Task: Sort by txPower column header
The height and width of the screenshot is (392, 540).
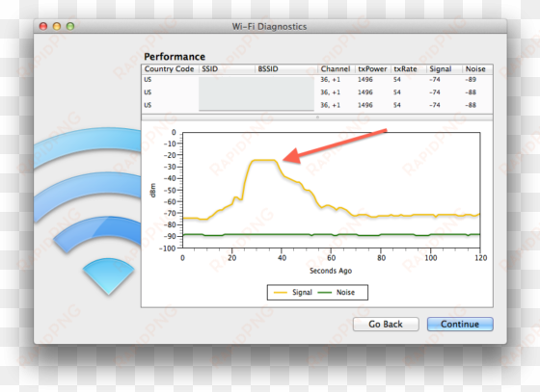Action: (373, 68)
